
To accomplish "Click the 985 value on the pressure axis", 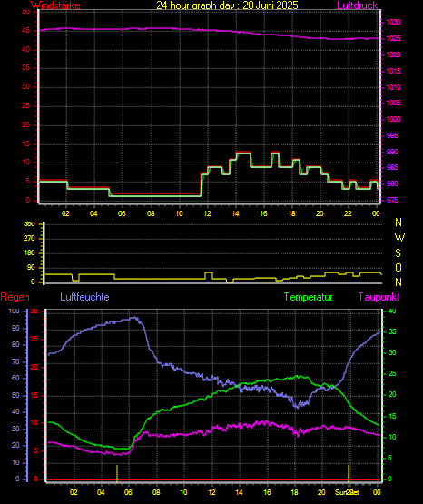I will [392, 167].
